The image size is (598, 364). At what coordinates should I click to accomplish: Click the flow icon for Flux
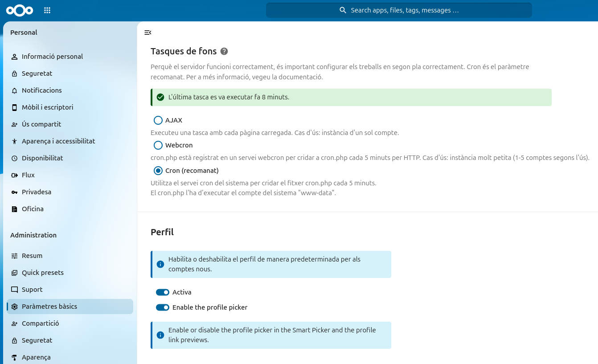[15, 175]
